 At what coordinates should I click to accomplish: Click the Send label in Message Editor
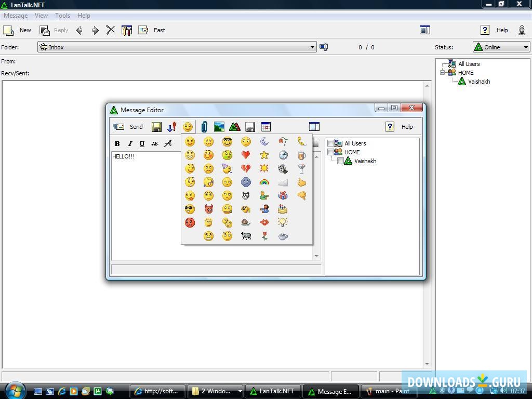pyautogui.click(x=136, y=127)
